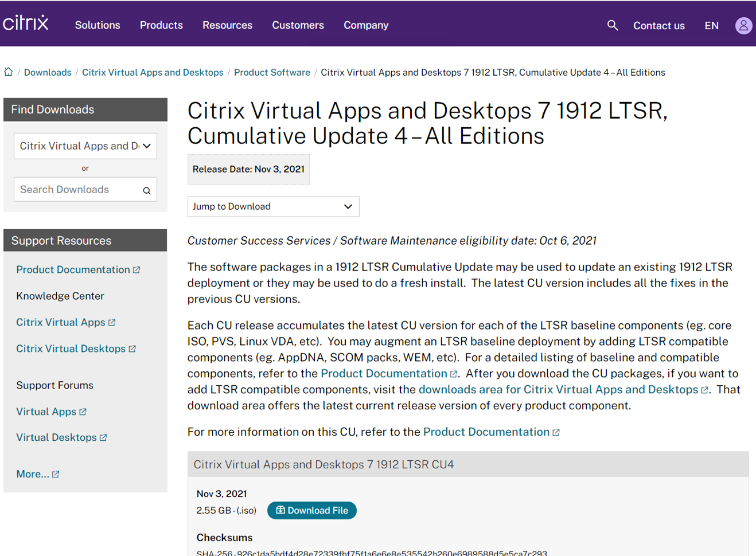Open Citrix Virtual Apps and Desktops breadcrumb

pos(153,73)
